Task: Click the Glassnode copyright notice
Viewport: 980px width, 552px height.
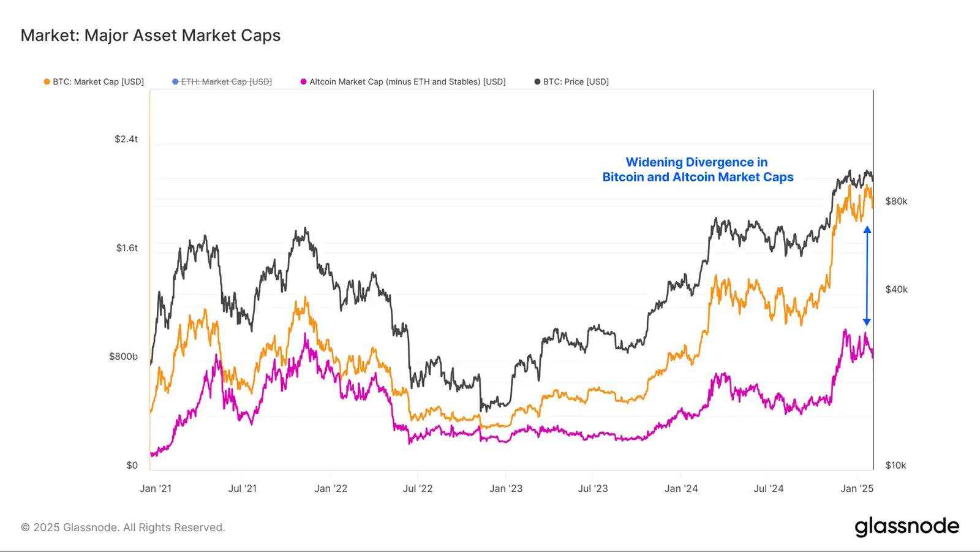Action: (123, 527)
